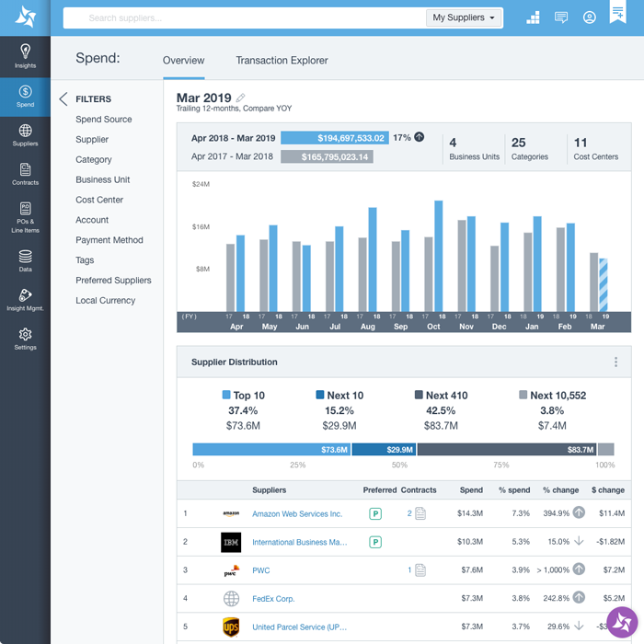Viewport: 644px width, 644px height.
Task: Open Settings gear in sidebar
Action: [25, 339]
